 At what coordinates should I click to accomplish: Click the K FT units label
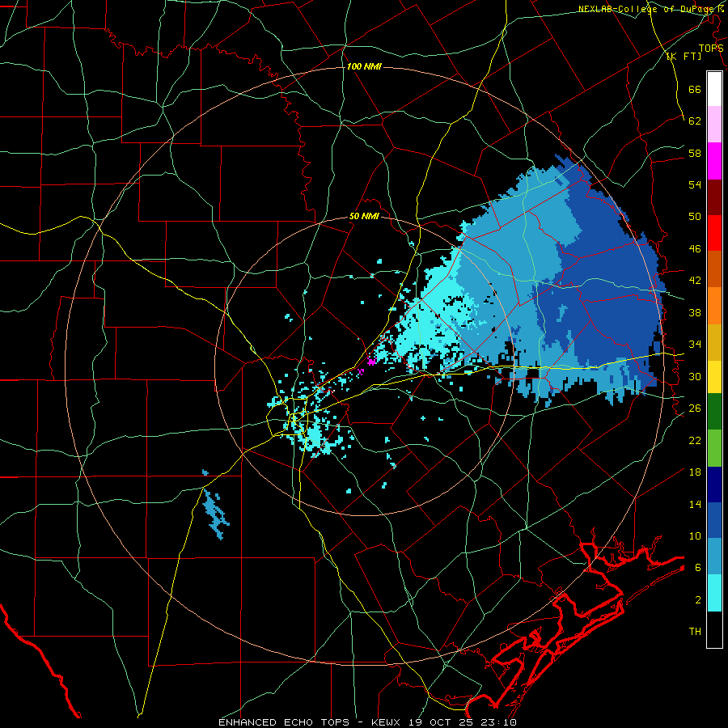684,57
